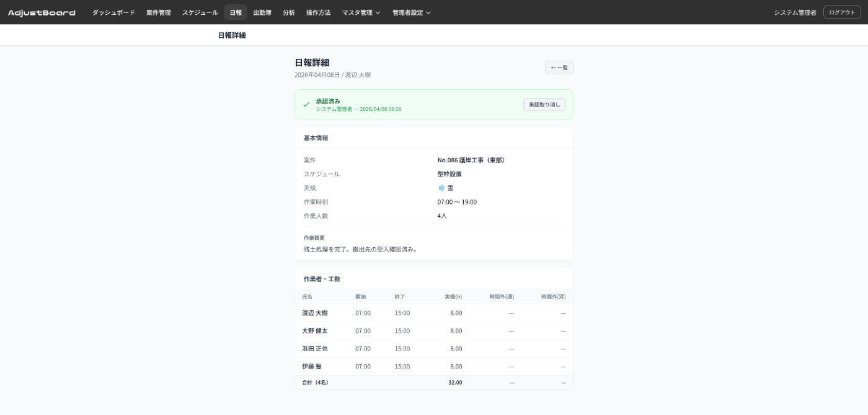Expand the マスタ管理 dropdown menu
868x415 pixels.
pyautogui.click(x=361, y=12)
